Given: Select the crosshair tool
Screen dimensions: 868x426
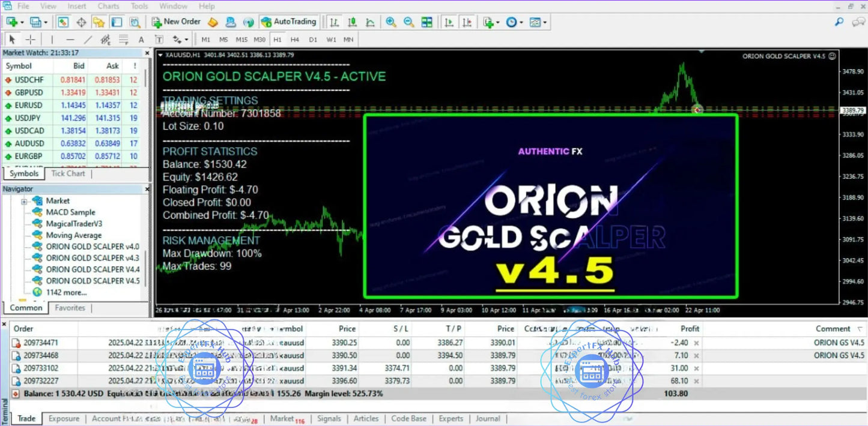Looking at the screenshot, I should tap(31, 40).
